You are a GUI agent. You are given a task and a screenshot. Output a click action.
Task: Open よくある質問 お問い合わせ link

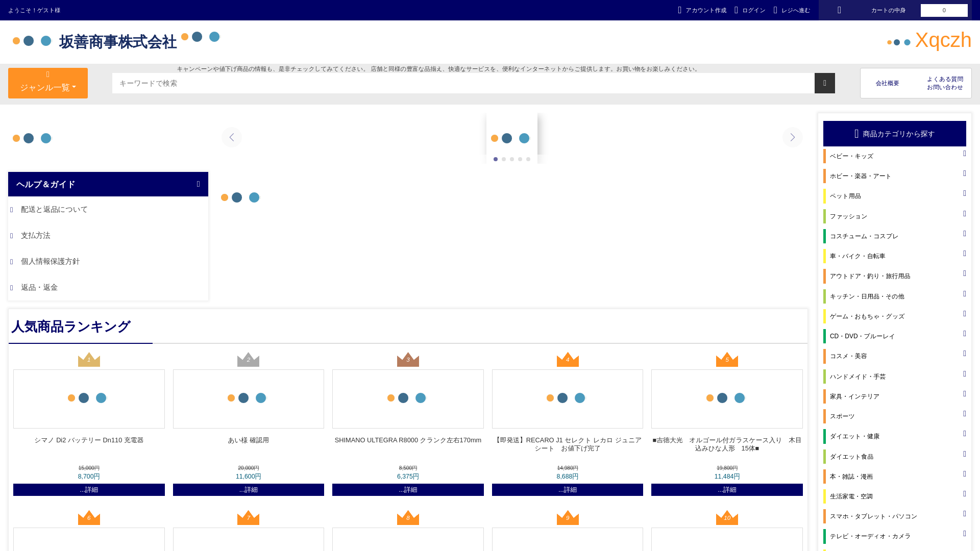pos(945,83)
